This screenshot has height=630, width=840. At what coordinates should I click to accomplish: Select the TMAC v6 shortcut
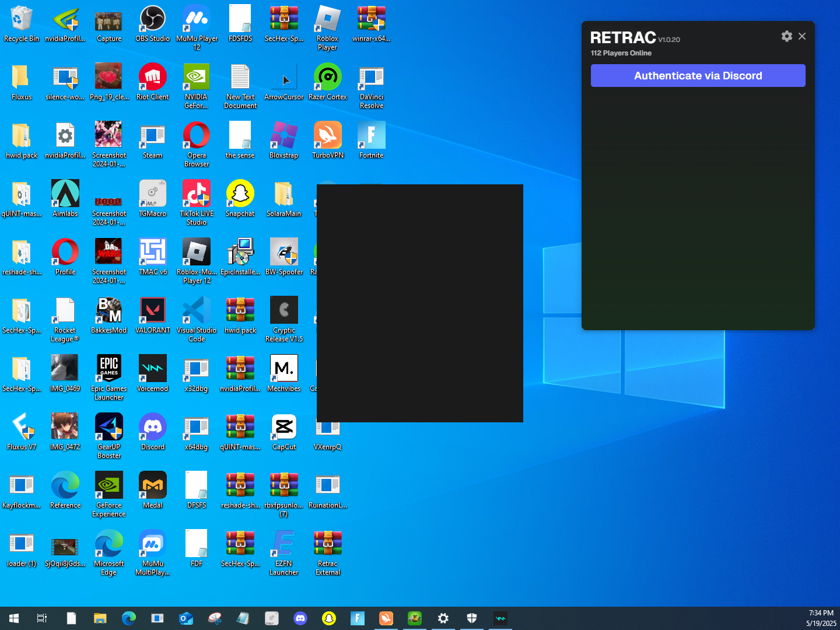click(153, 257)
